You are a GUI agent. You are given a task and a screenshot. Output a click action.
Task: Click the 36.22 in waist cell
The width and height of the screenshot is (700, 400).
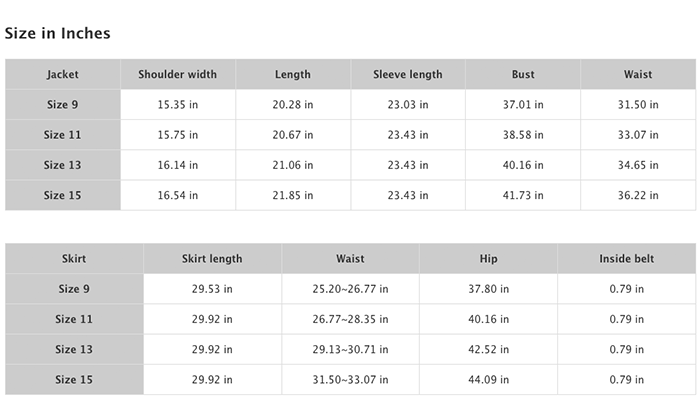pyautogui.click(x=638, y=195)
